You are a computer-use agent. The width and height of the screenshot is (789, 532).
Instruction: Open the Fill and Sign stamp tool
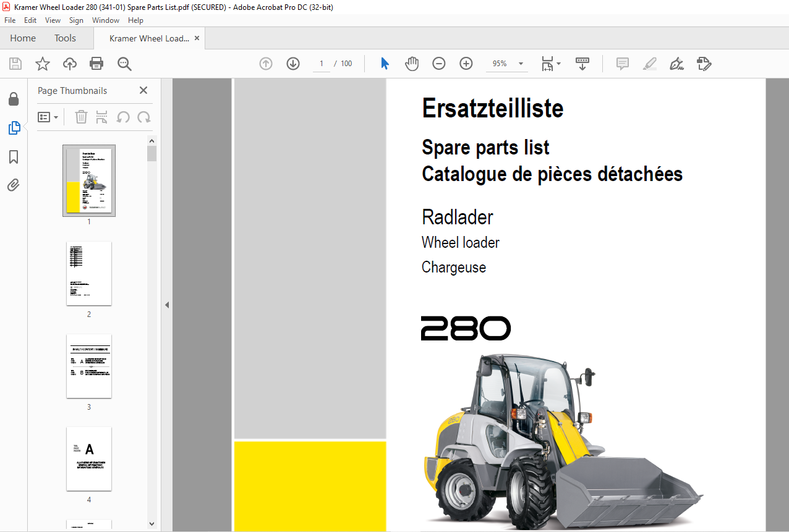pos(704,64)
